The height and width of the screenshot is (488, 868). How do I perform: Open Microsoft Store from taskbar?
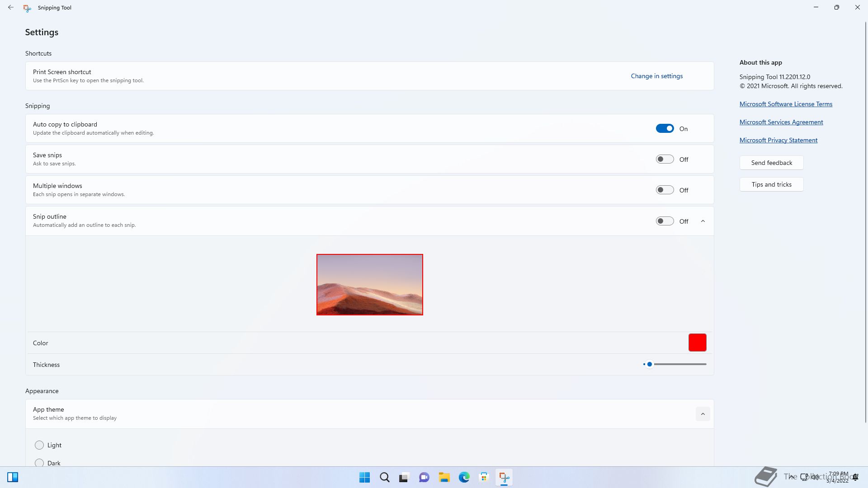(484, 477)
